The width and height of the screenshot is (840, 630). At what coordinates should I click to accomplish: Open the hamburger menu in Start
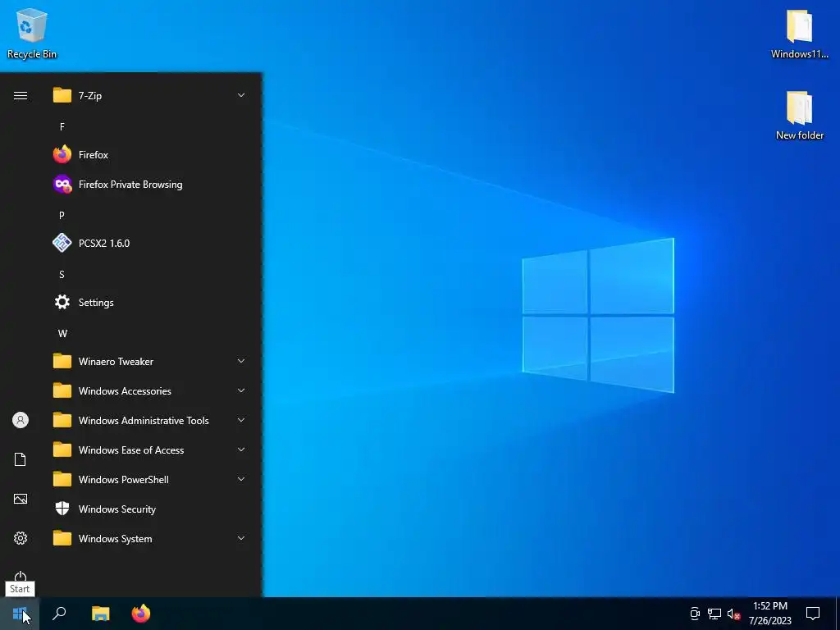(x=21, y=95)
